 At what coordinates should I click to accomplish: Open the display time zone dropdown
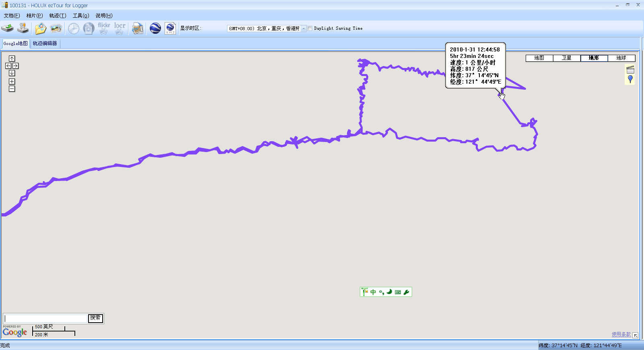point(303,28)
